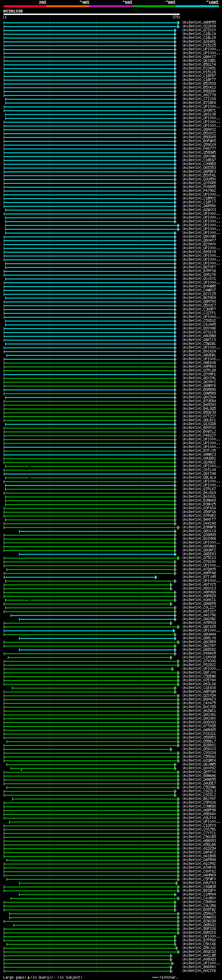
Task: Click the UniRef100_Q7PL68 entry
Action: point(199,370)
